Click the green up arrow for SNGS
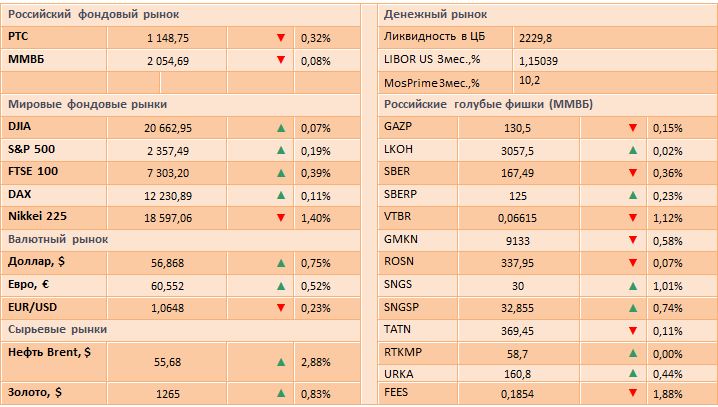 (x=632, y=285)
